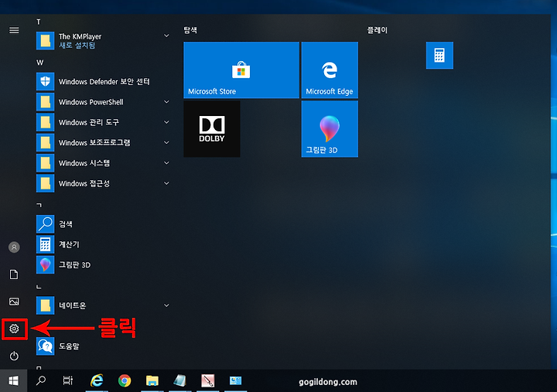Click the 플레이 group header
The height and width of the screenshot is (392, 557).
point(378,30)
